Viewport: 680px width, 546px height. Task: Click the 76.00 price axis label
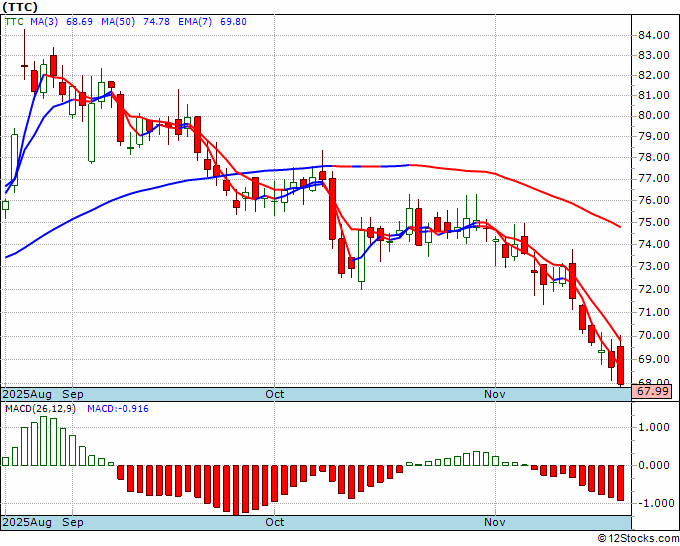pos(654,200)
